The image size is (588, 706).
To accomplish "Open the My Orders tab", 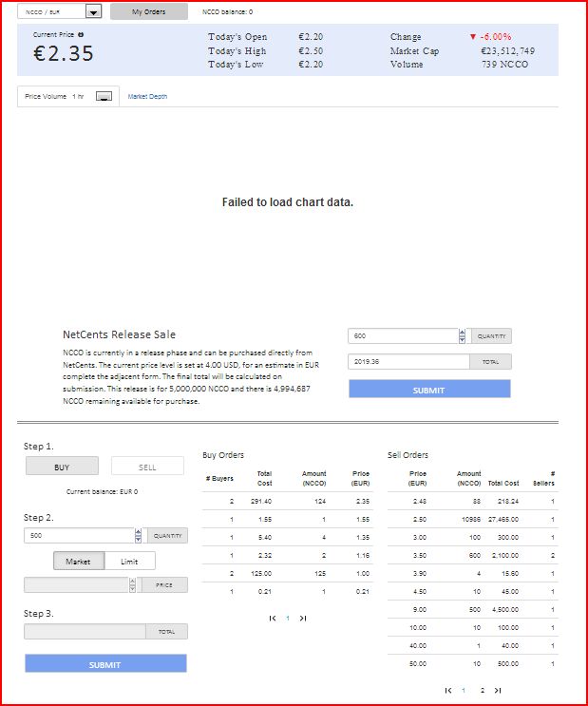I will click(x=148, y=11).
